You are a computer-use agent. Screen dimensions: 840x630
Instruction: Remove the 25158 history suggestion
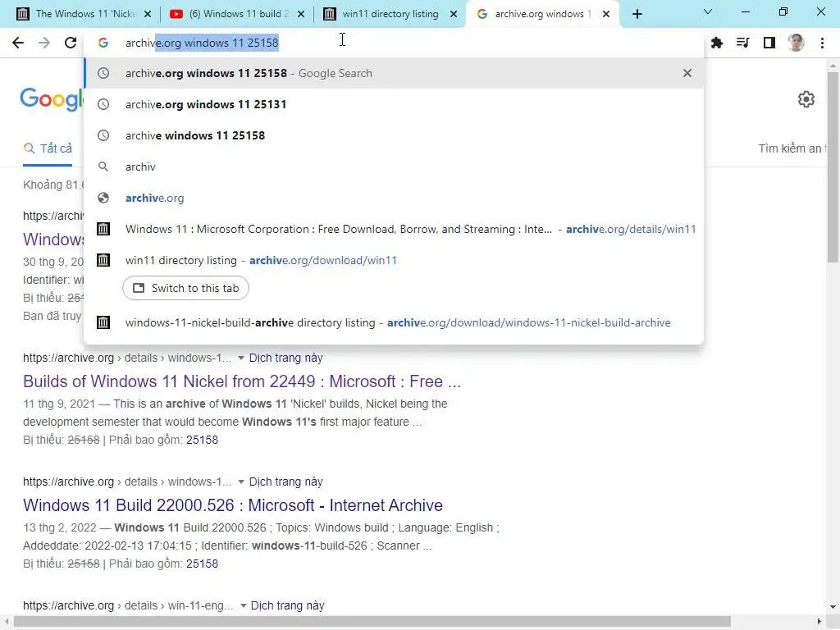point(687,73)
